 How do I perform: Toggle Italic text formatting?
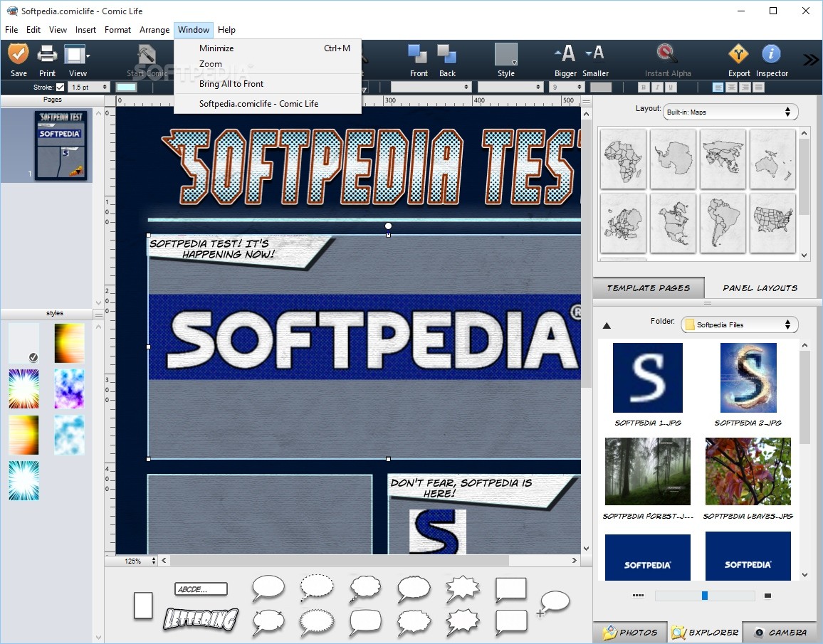(656, 87)
